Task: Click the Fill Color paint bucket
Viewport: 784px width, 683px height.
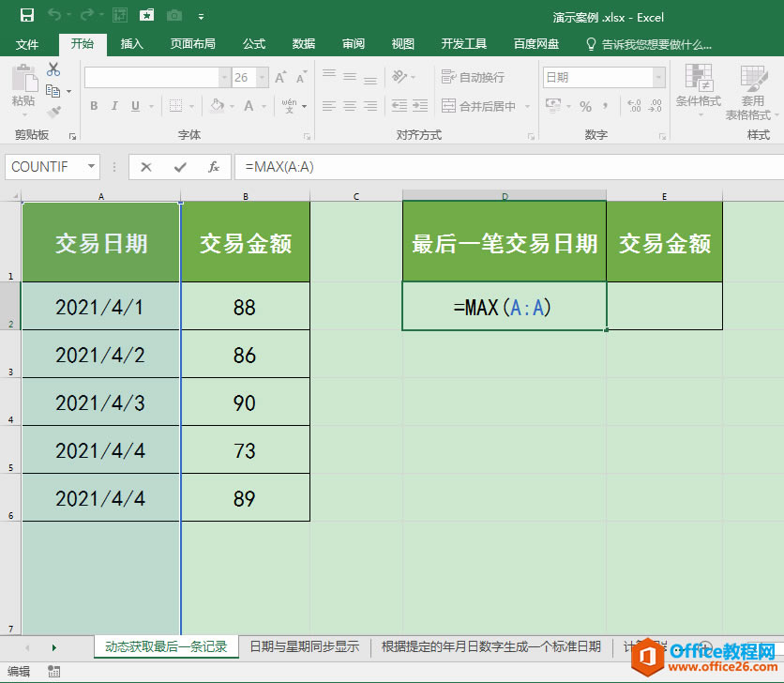Action: tap(217, 106)
